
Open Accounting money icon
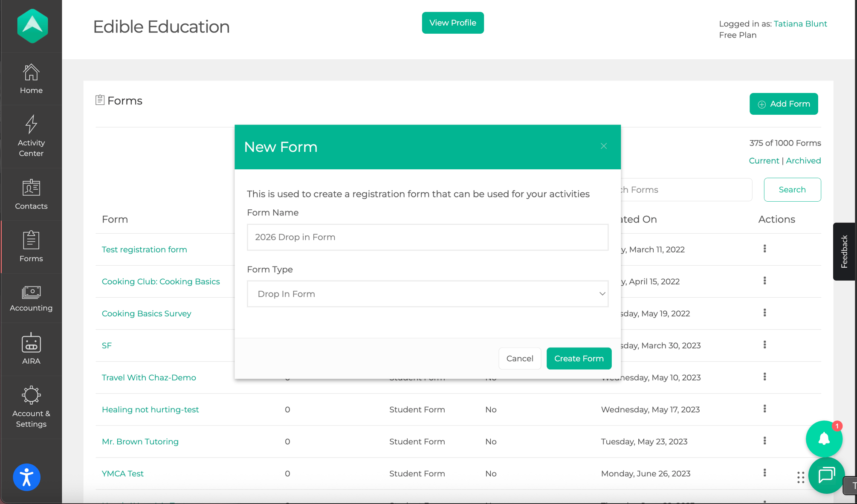pos(31,298)
